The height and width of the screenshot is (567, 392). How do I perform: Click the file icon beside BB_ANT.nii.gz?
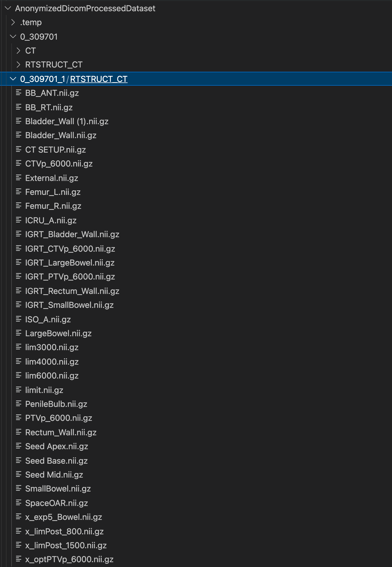(x=18, y=93)
